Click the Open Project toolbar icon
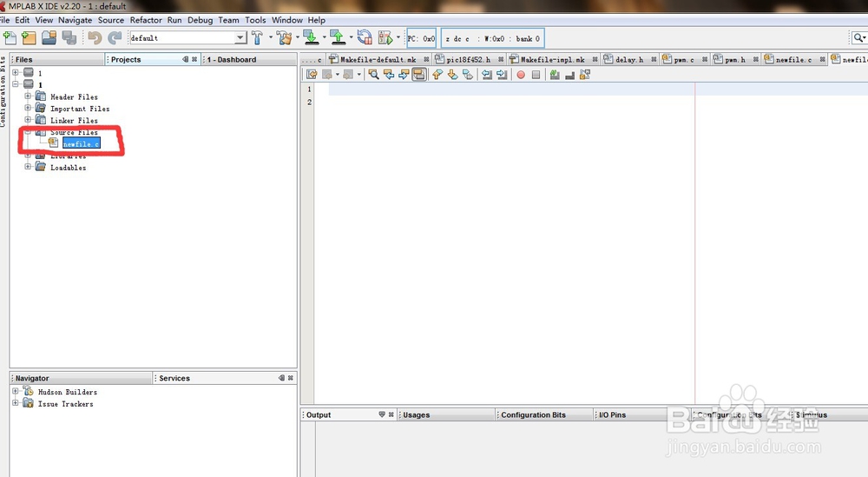 pyautogui.click(x=49, y=37)
